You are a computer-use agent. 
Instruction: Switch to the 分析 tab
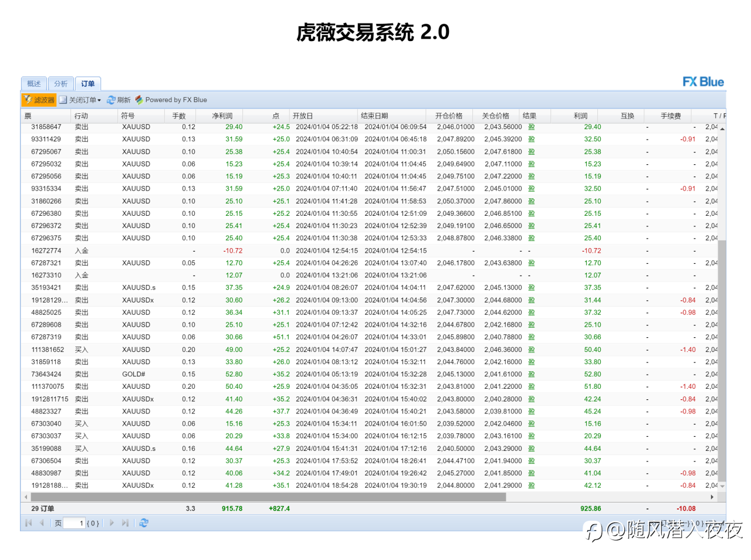coord(61,84)
